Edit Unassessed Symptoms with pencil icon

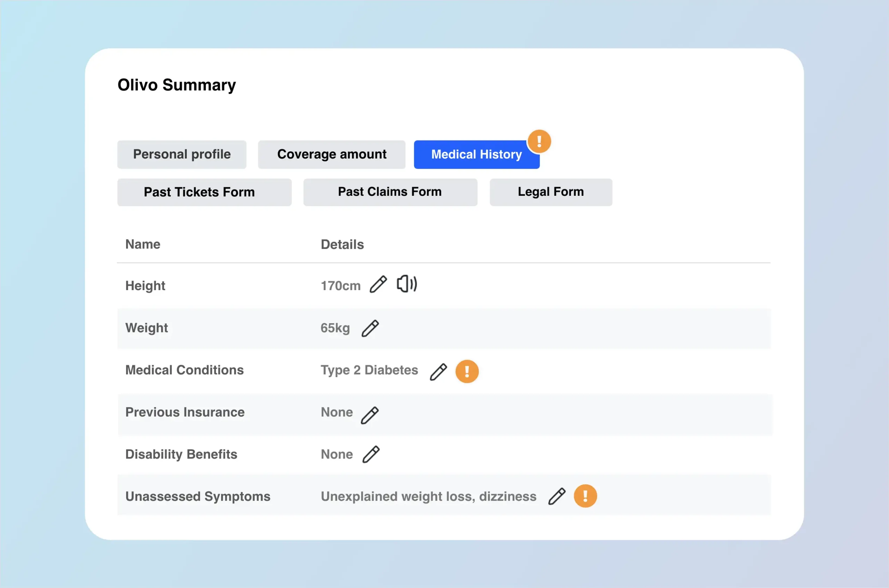557,496
